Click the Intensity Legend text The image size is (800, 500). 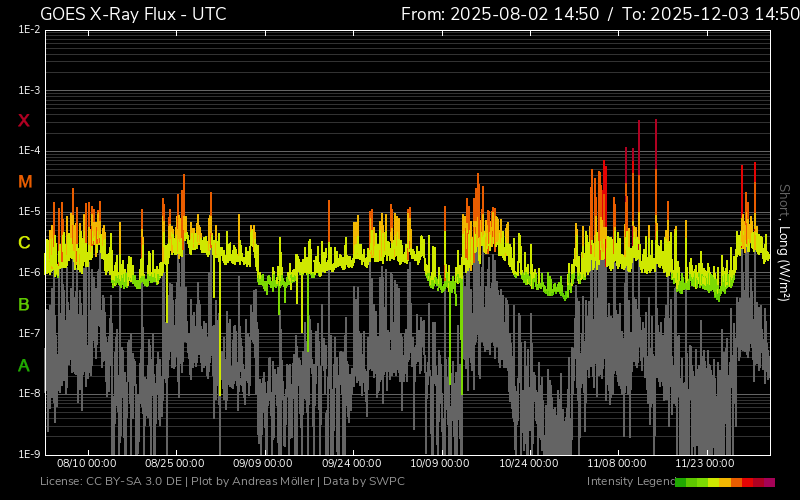point(629,482)
